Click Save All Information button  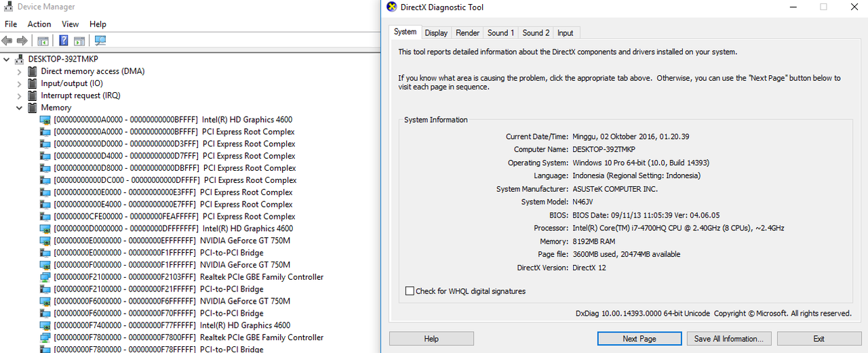[728, 339]
